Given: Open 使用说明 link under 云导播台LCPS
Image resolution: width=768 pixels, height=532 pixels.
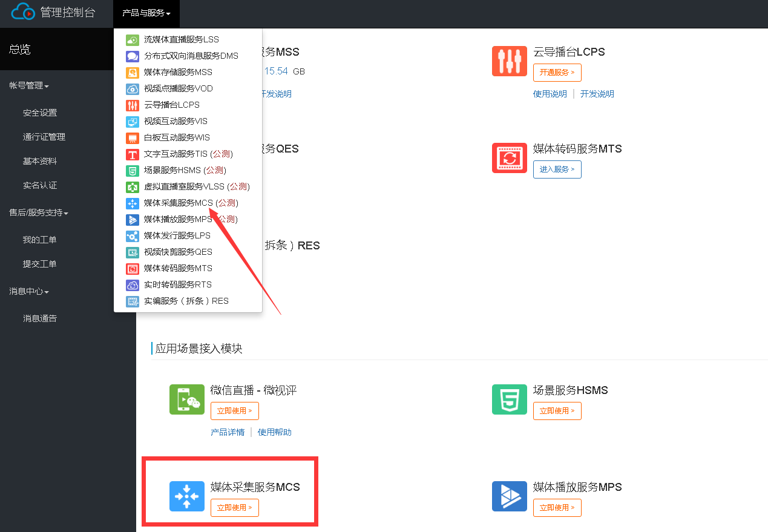Looking at the screenshot, I should tap(550, 94).
